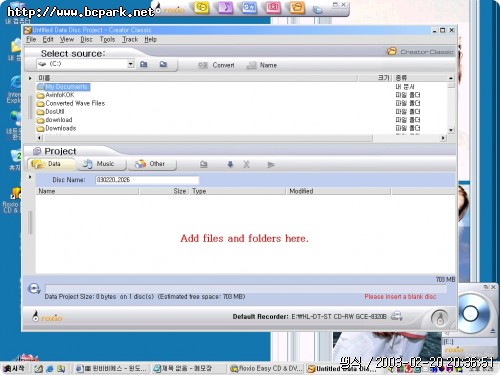Click the first taskbar window button 윈비비에스
Image resolution: width=500 pixels, height=375 pixels.
coord(111,369)
